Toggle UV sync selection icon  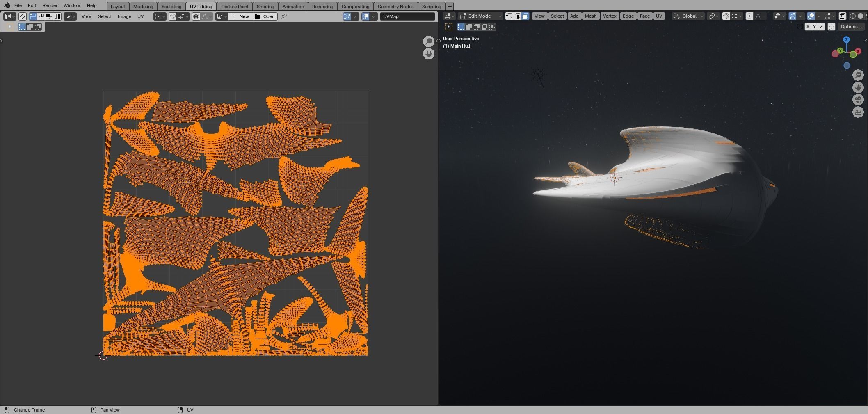(x=22, y=16)
